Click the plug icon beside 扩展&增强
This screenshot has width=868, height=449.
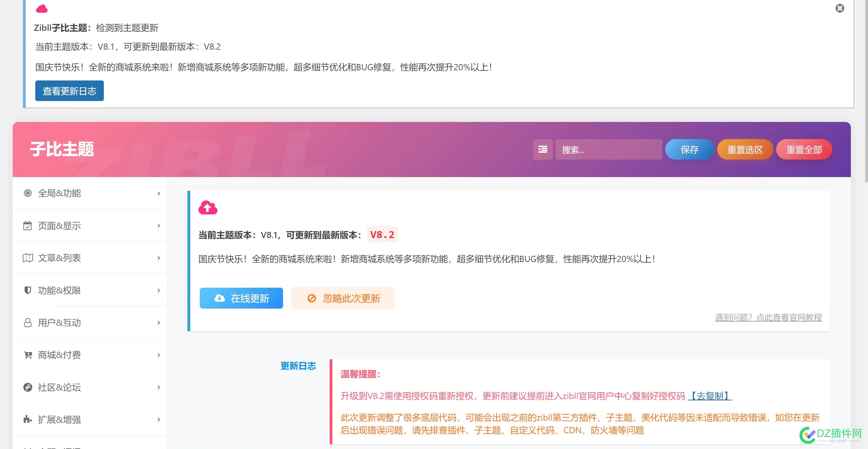[28, 419]
